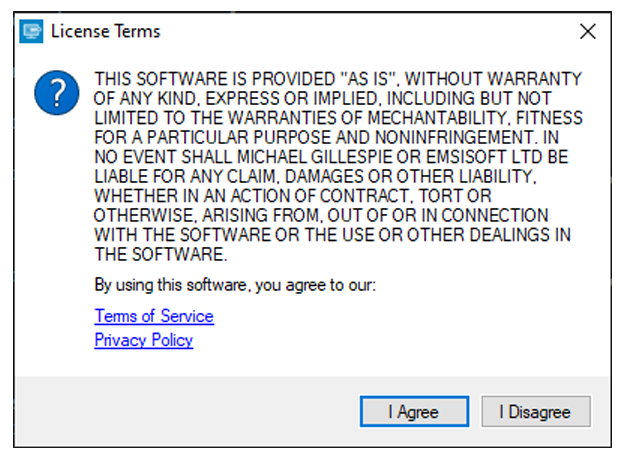Close the License Terms dialog
Image resolution: width=628 pixels, height=463 pixels.
click(588, 31)
